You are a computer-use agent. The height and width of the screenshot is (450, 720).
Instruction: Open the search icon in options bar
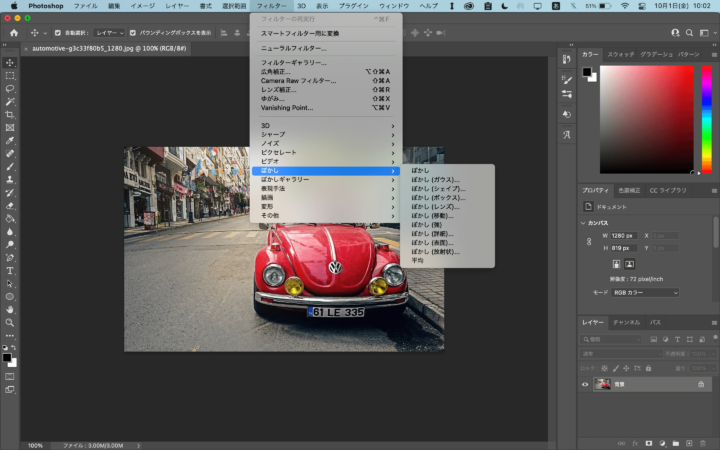click(x=689, y=33)
